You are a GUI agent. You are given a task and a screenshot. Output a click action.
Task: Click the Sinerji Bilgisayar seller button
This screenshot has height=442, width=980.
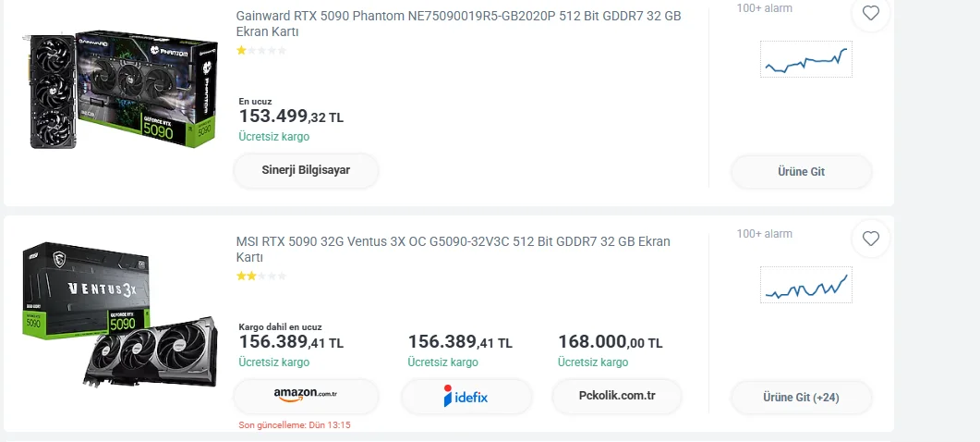(306, 170)
